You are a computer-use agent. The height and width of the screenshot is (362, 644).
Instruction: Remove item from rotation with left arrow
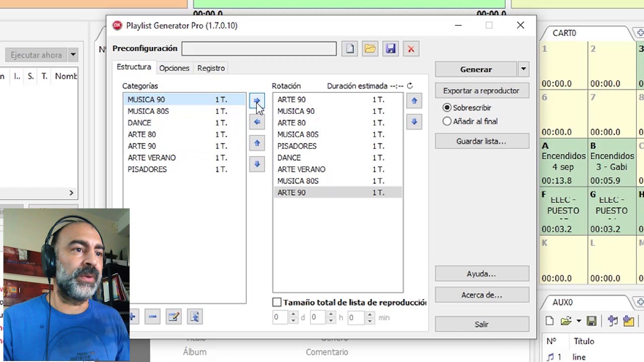coord(257,122)
